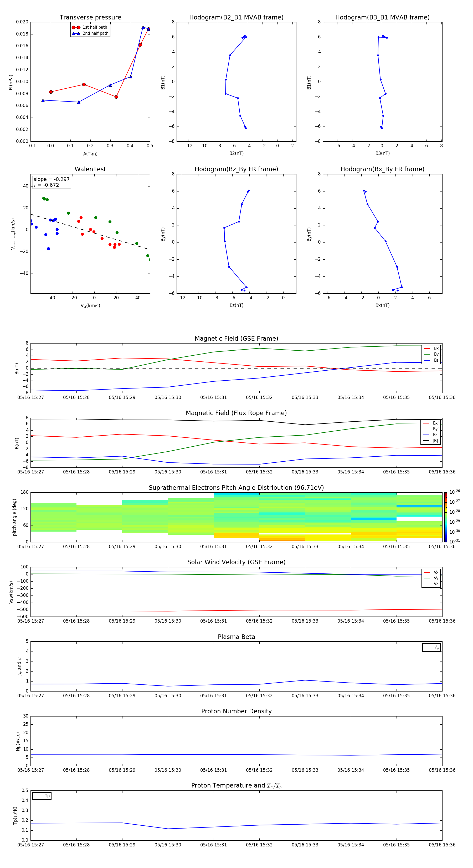The width and height of the screenshot is (473, 868).
Task: Click the "B3(nT)" x-axis label
Action: [x=382, y=153]
